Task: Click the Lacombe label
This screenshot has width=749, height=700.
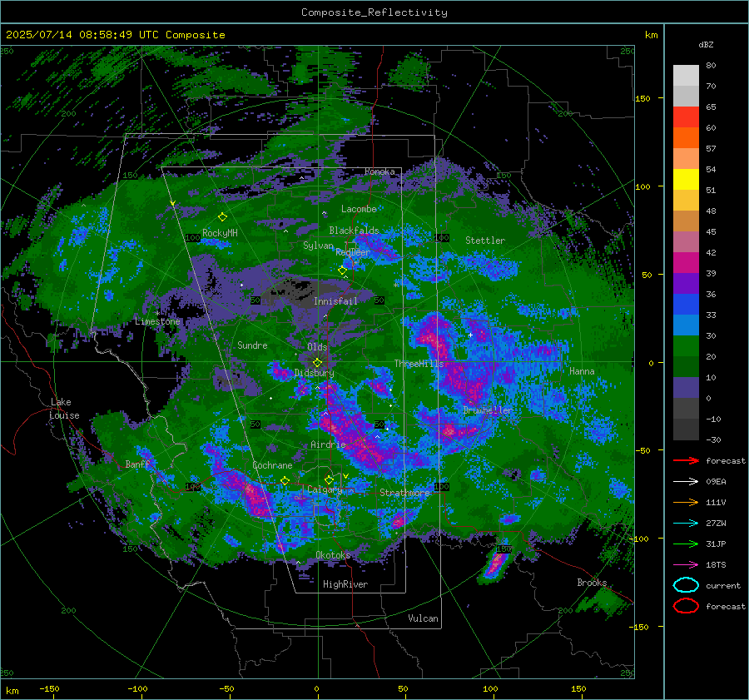Action: tap(359, 209)
